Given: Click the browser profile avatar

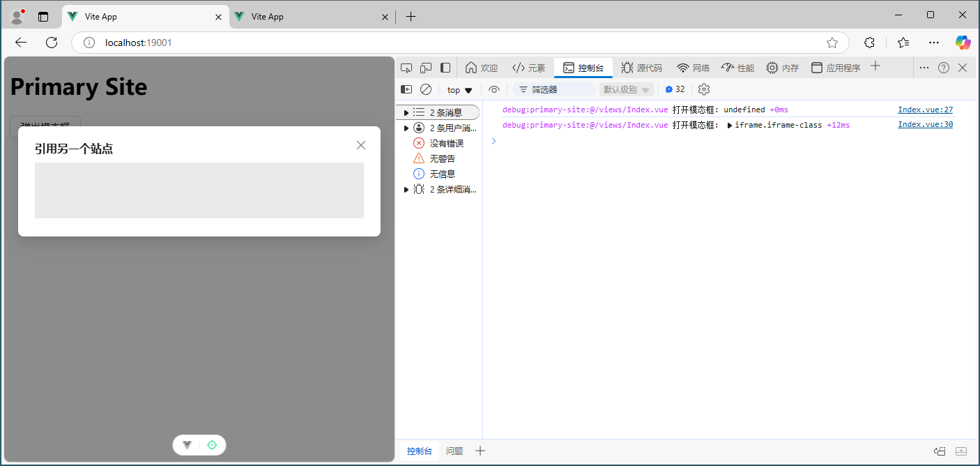Looking at the screenshot, I should [17, 16].
